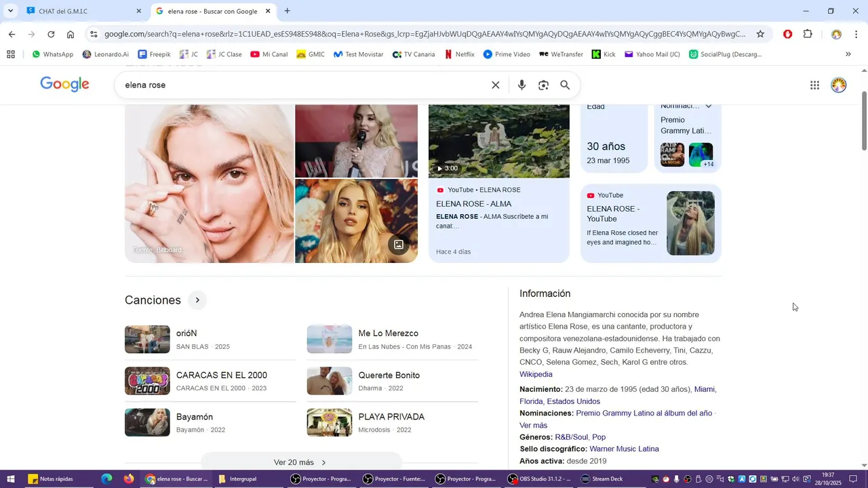Open the bookmarks apps grid icon

[x=11, y=54]
